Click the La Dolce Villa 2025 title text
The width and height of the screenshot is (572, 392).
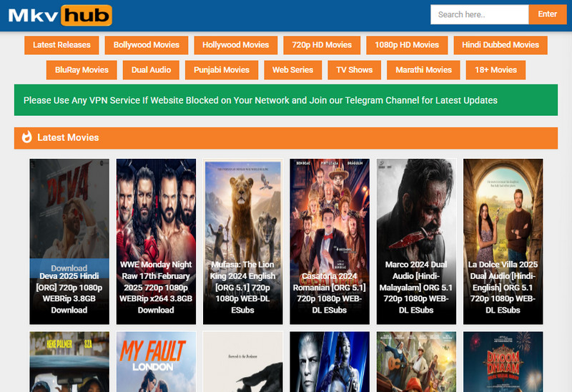click(x=503, y=288)
